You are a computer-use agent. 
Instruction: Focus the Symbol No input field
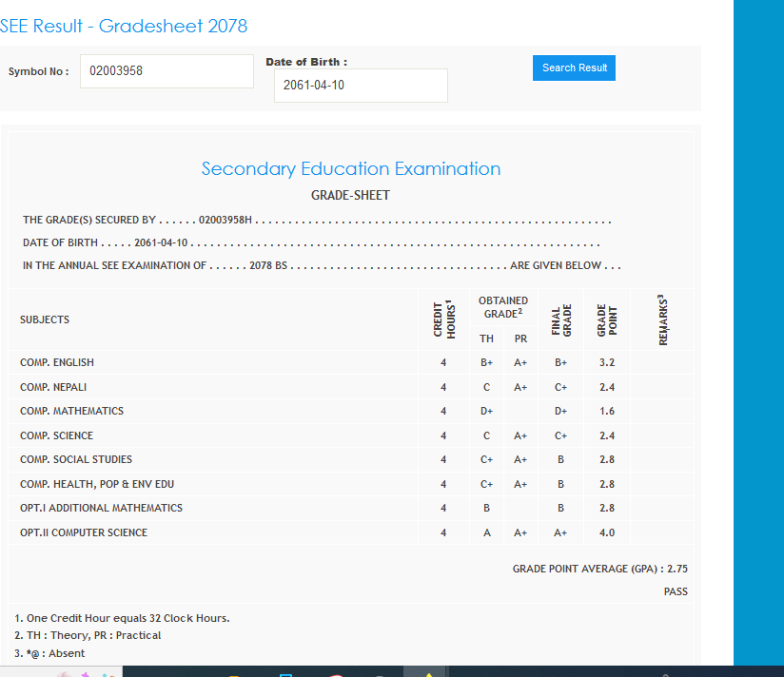point(167,71)
